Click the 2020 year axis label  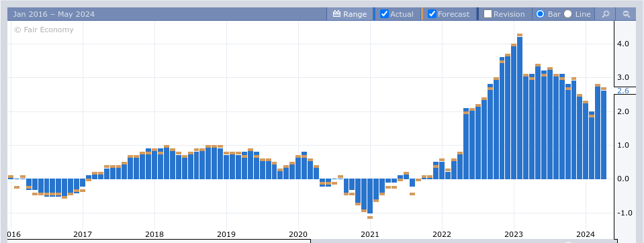(298, 234)
